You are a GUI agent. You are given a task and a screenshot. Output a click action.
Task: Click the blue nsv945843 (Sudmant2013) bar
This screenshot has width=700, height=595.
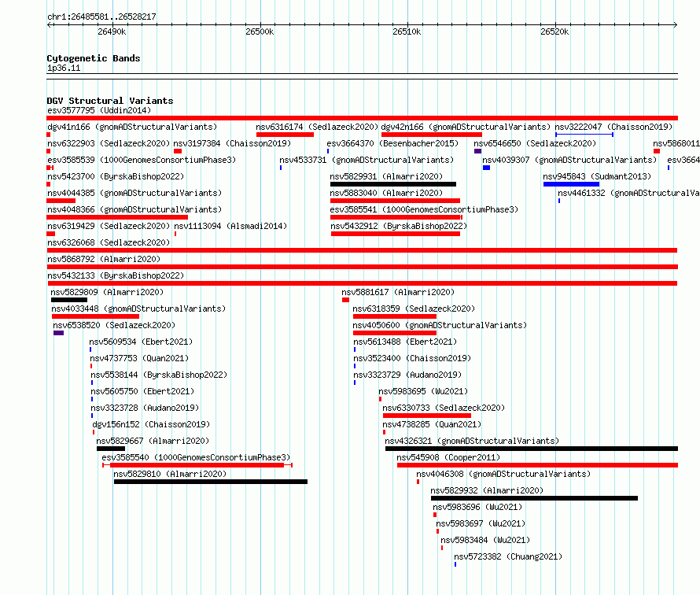571,184
